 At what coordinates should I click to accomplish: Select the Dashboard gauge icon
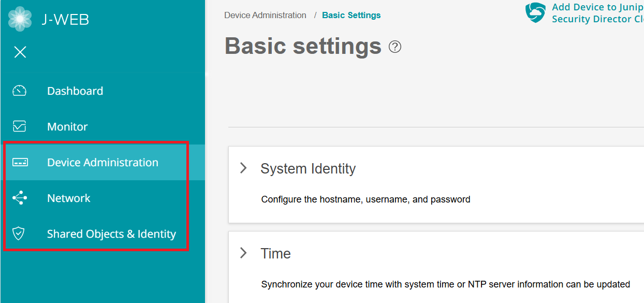[x=19, y=91]
